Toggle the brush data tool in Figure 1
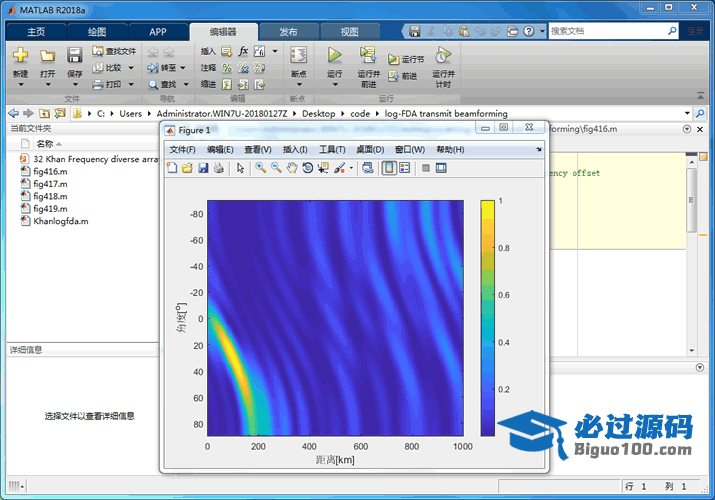This screenshot has width=715, height=500. tap(340, 168)
